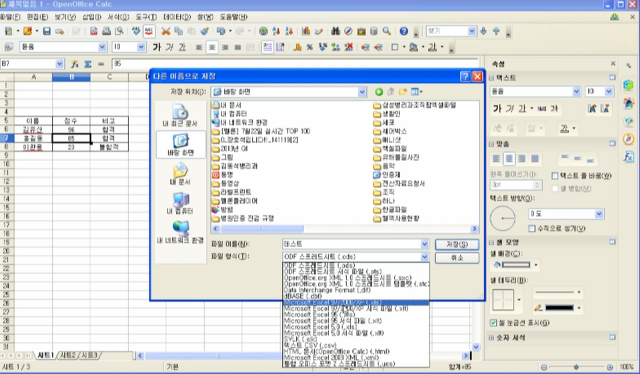Click the Export as PDF toolbar icon
The height and width of the screenshot is (374, 640).
coord(93,31)
